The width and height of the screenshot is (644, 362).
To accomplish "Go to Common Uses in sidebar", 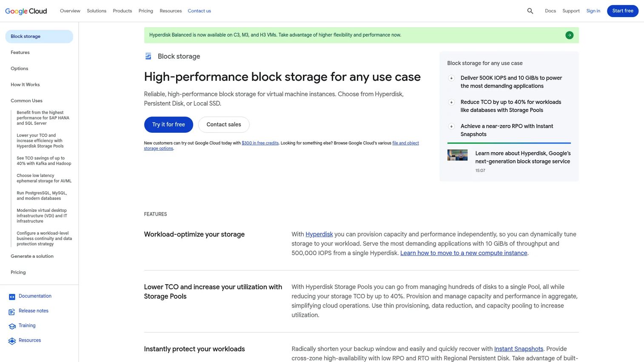I will pos(26,101).
